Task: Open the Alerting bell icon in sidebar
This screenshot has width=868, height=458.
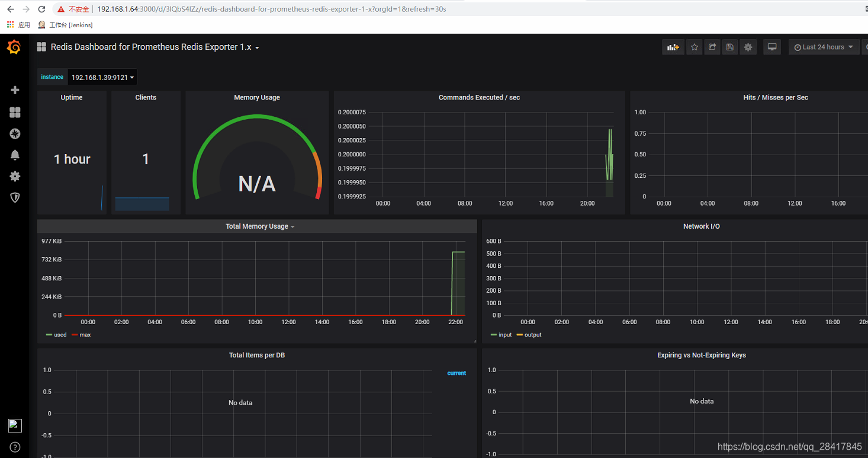Action: click(15, 155)
